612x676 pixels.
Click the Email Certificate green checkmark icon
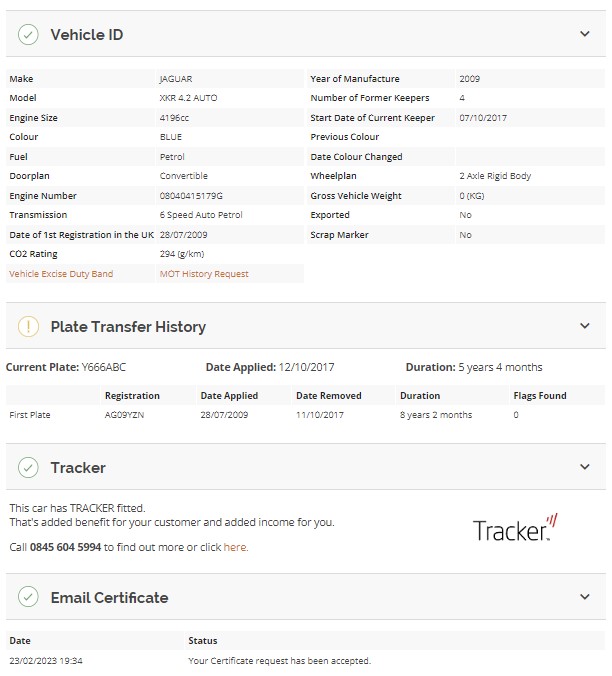tap(28, 597)
